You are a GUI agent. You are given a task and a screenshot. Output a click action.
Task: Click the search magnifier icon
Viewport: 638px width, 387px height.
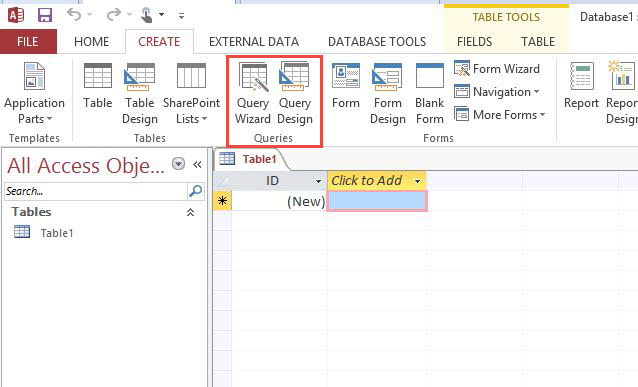(x=195, y=190)
